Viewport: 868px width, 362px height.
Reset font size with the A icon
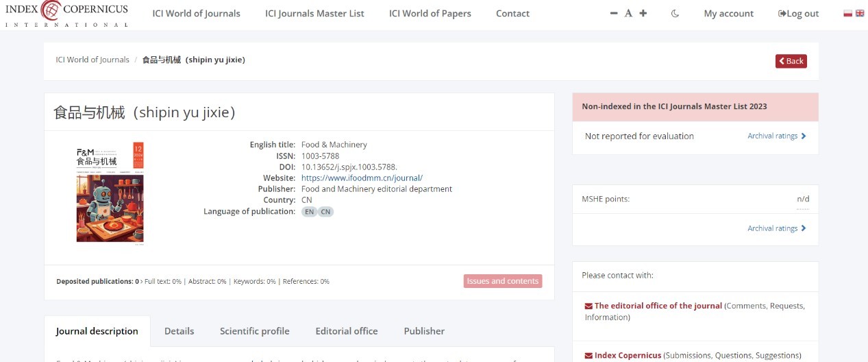pyautogui.click(x=628, y=14)
